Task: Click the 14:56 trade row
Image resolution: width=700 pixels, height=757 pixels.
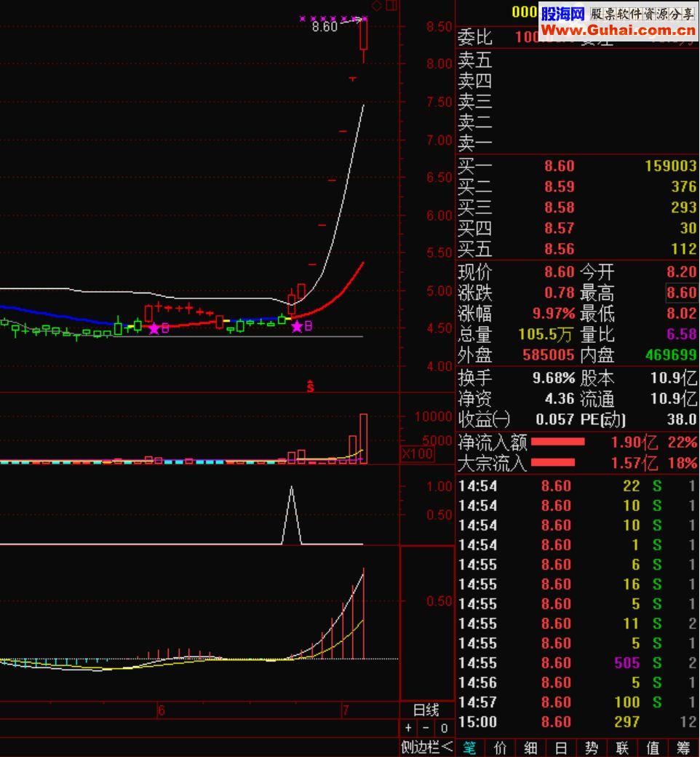Action: pyautogui.click(x=577, y=683)
